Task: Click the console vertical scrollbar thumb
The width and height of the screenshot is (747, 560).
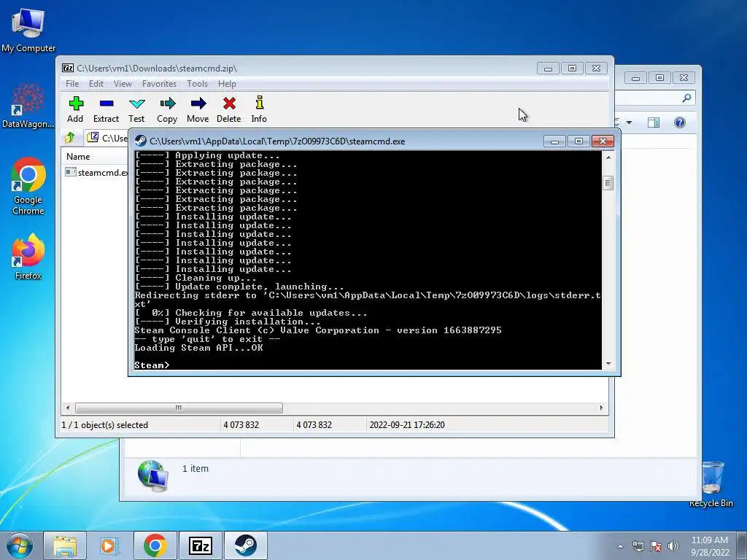Action: (608, 183)
